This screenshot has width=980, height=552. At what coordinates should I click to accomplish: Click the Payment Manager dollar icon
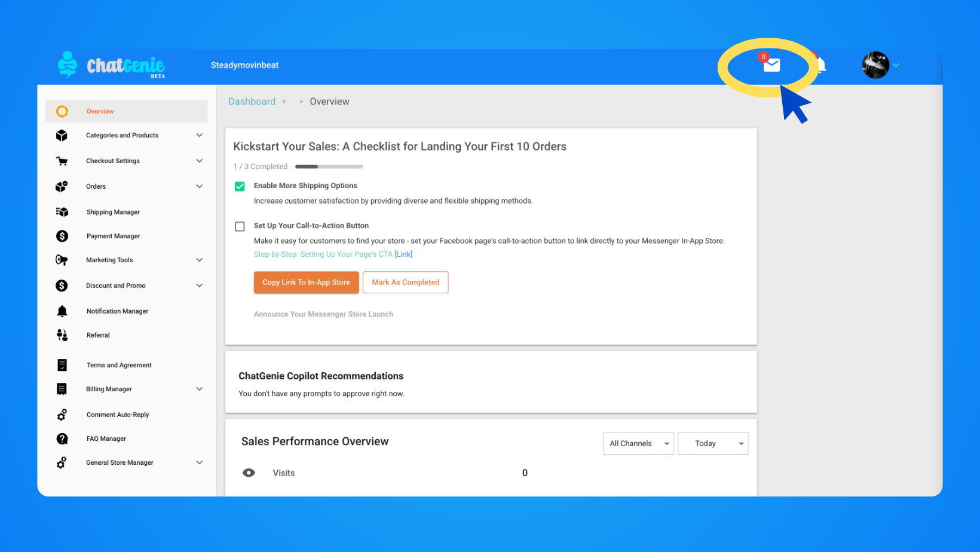point(62,236)
